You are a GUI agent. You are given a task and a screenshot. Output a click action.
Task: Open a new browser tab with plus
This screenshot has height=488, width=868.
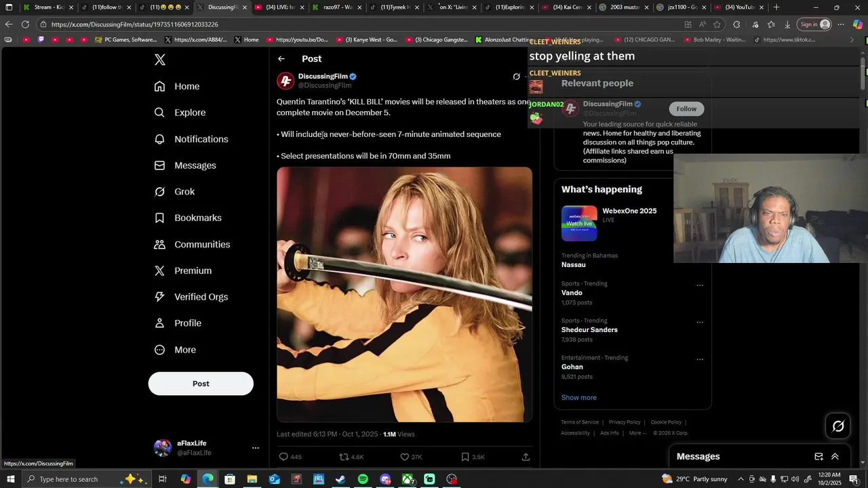click(776, 7)
